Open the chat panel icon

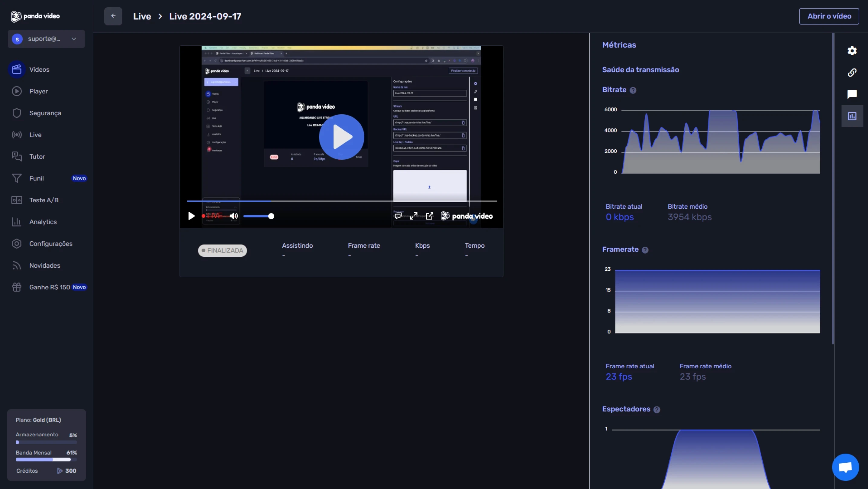pyautogui.click(x=852, y=94)
